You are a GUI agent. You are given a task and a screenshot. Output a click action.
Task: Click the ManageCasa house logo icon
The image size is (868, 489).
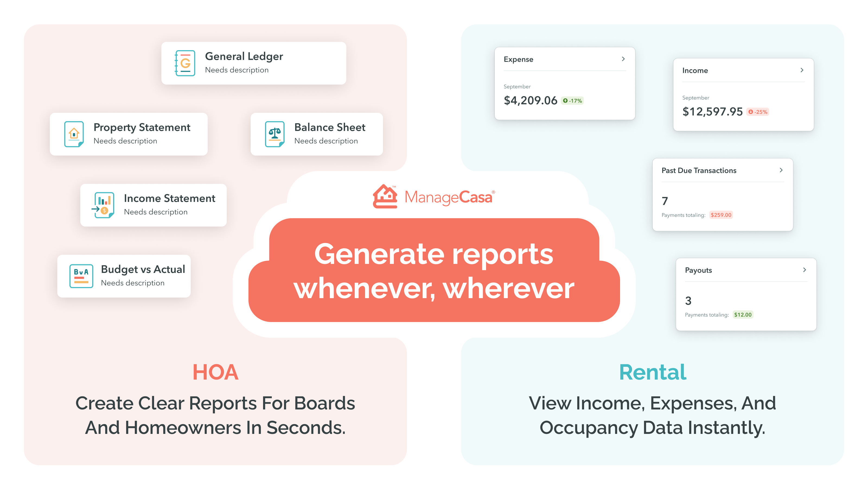[385, 197]
